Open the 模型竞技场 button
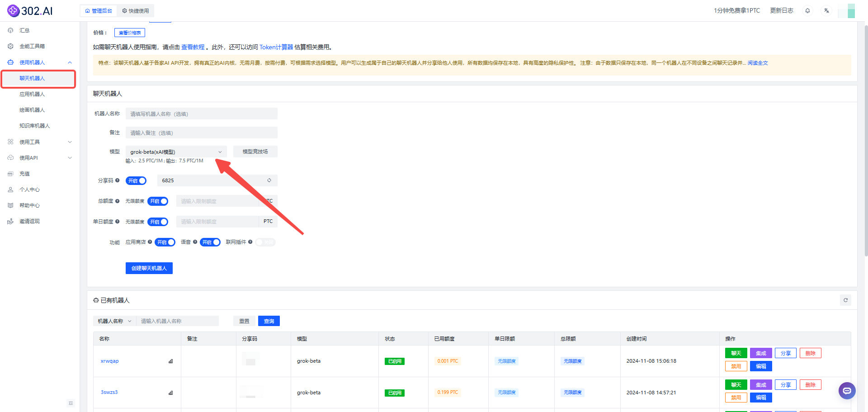Screen dimensions: 868x412 pyautogui.click(x=255, y=152)
